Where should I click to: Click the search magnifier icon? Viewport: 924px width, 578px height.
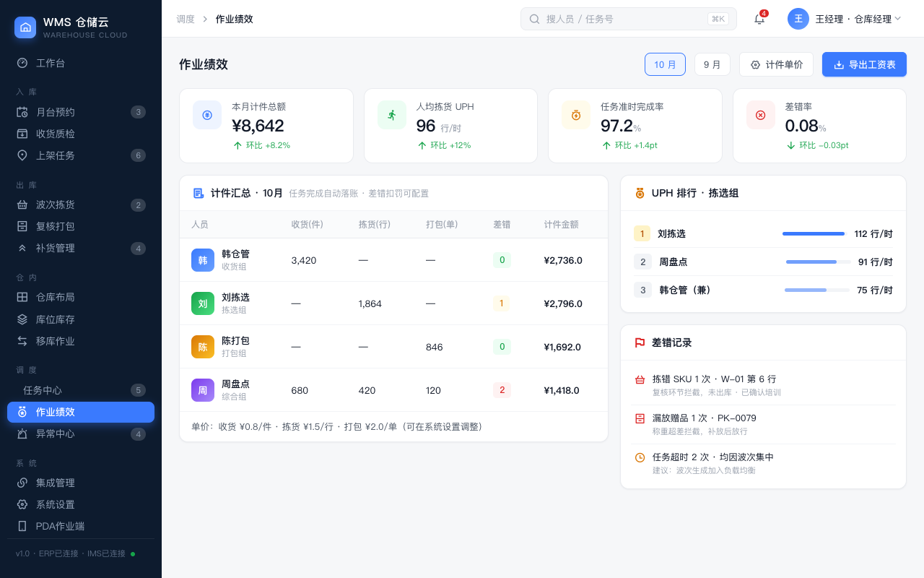tap(535, 19)
